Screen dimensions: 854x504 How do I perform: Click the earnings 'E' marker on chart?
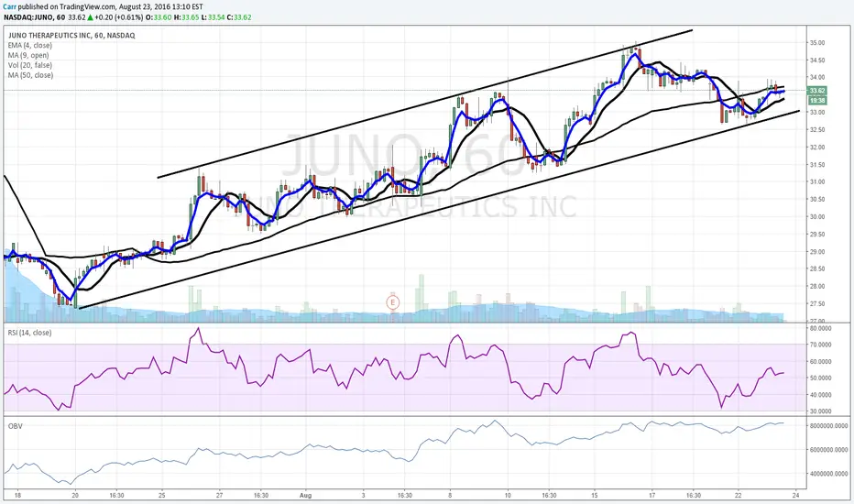pos(393,302)
